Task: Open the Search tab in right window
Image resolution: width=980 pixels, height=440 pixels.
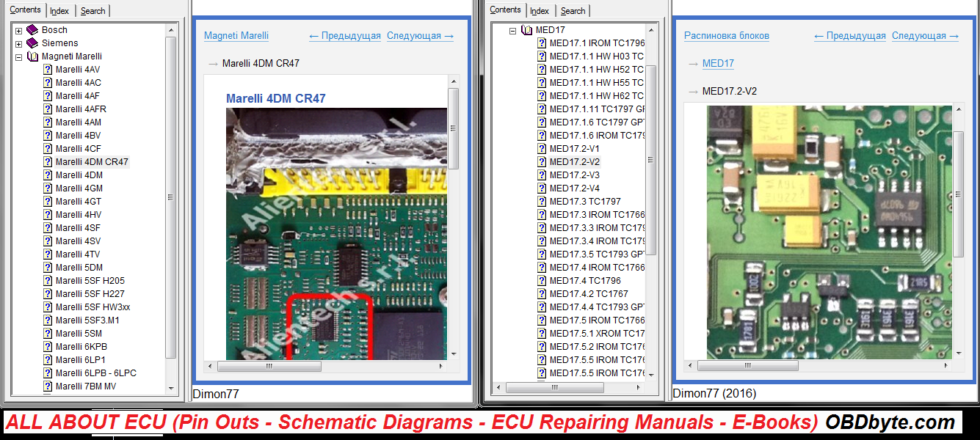Action: coord(573,11)
